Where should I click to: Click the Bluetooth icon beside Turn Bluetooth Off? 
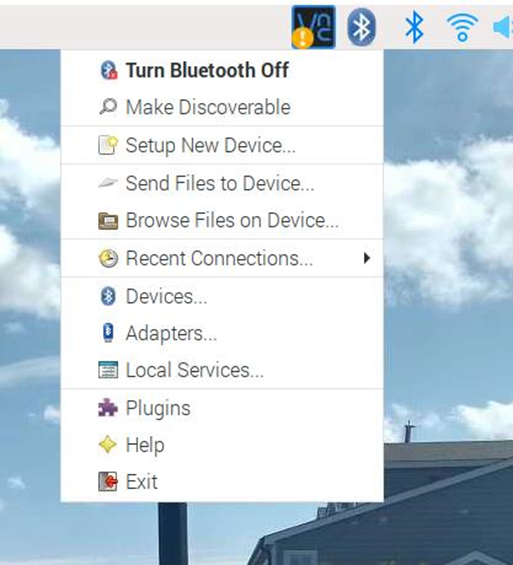point(108,70)
